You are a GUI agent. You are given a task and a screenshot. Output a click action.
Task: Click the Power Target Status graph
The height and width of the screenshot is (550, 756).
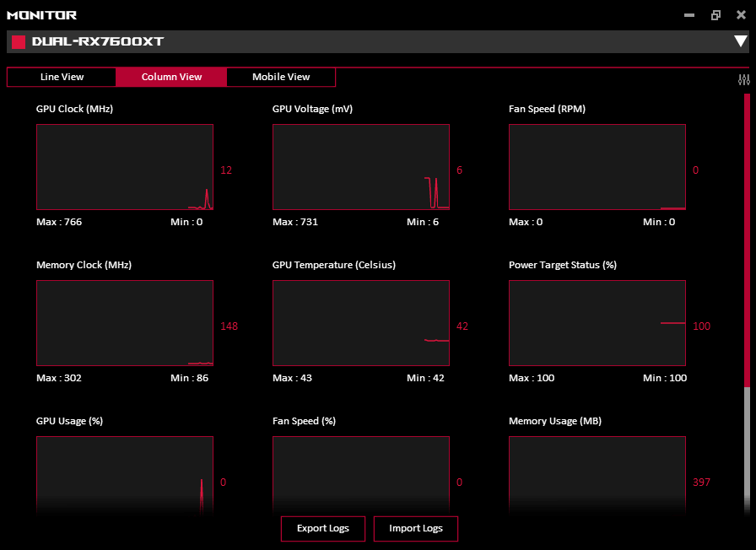pos(597,323)
